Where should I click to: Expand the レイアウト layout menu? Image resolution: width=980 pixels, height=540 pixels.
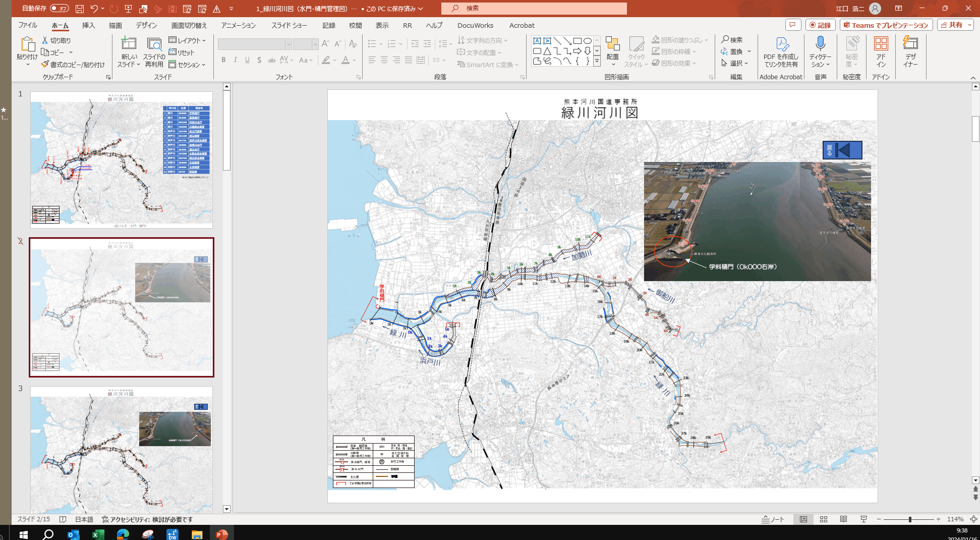point(187,40)
